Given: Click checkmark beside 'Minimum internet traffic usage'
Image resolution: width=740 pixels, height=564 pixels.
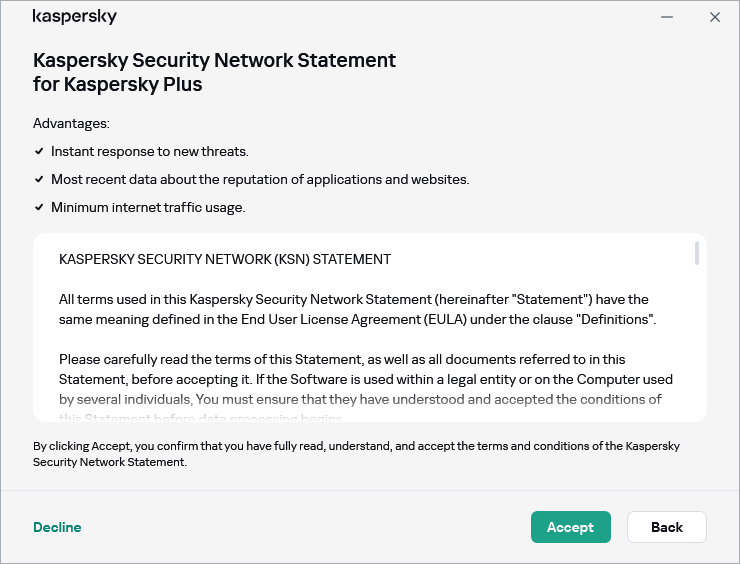Looking at the screenshot, I should tap(39, 208).
